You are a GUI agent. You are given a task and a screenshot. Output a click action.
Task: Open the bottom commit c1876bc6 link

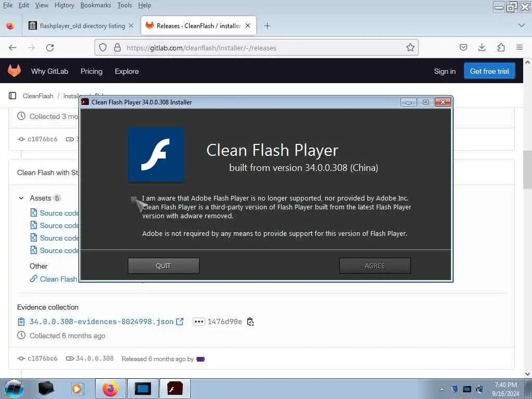tap(43, 358)
